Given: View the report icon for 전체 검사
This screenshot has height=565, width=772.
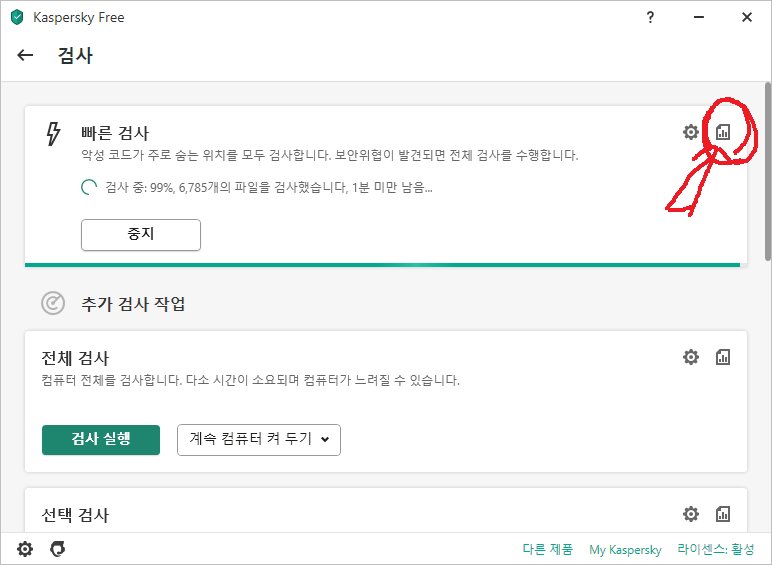Looking at the screenshot, I should coord(723,357).
